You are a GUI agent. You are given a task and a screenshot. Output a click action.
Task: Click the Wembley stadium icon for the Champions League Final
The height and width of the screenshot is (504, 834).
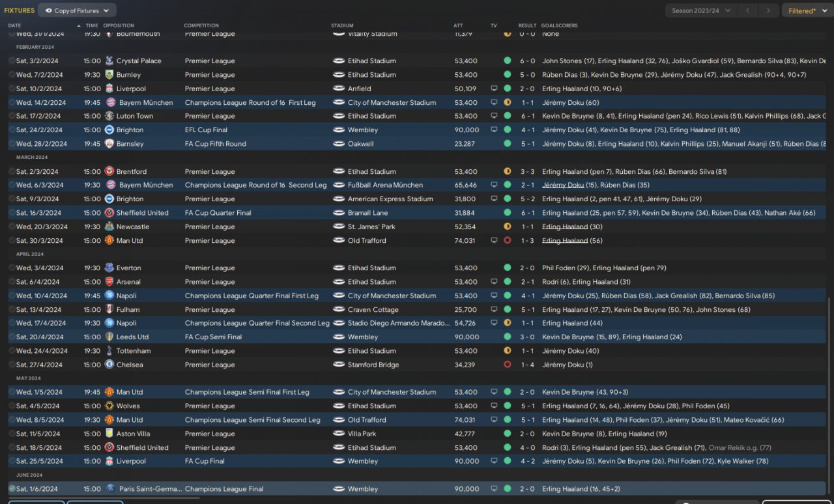click(x=339, y=488)
